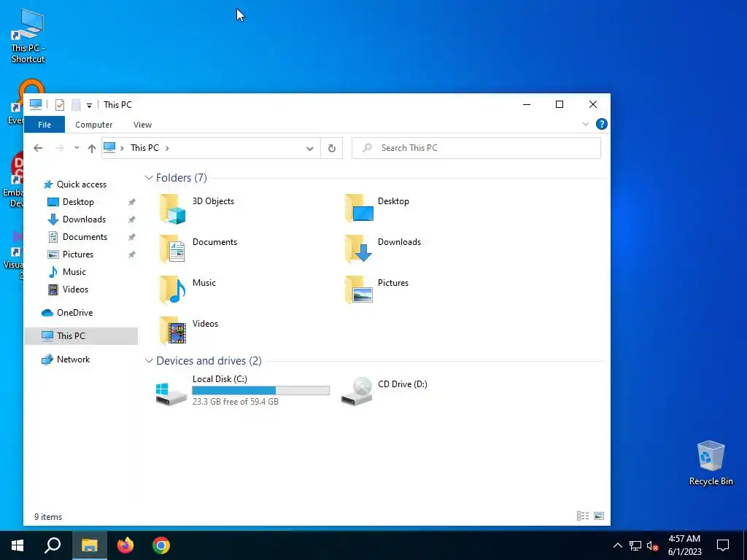747x560 pixels.
Task: Select This PC - Shortcut desktop icon
Action: (28, 36)
